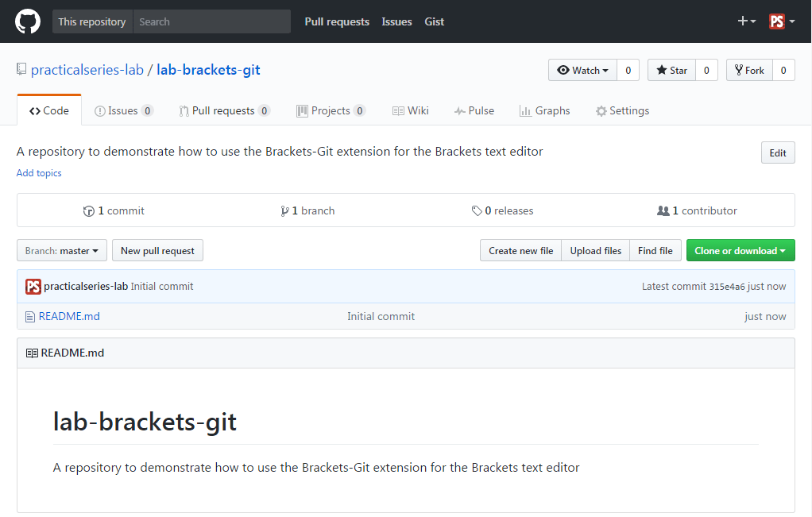
Task: View the watchers count 0
Action: pos(628,71)
